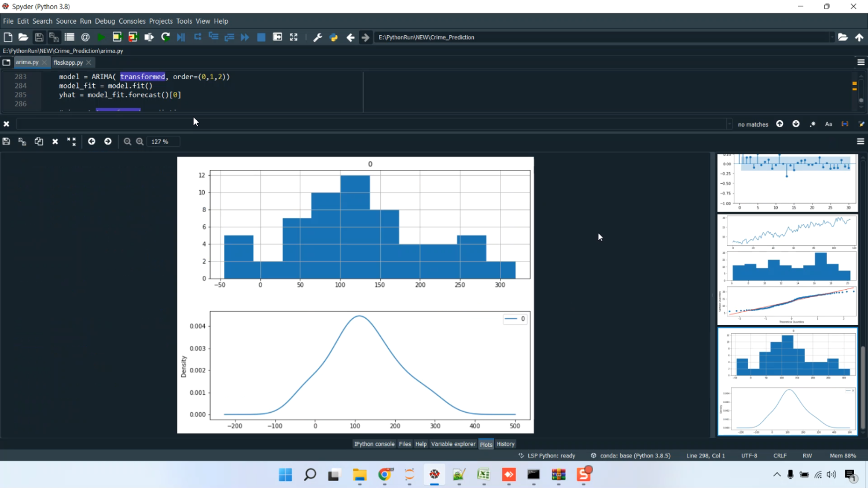Switch to the Variable explorer pane

(x=453, y=444)
